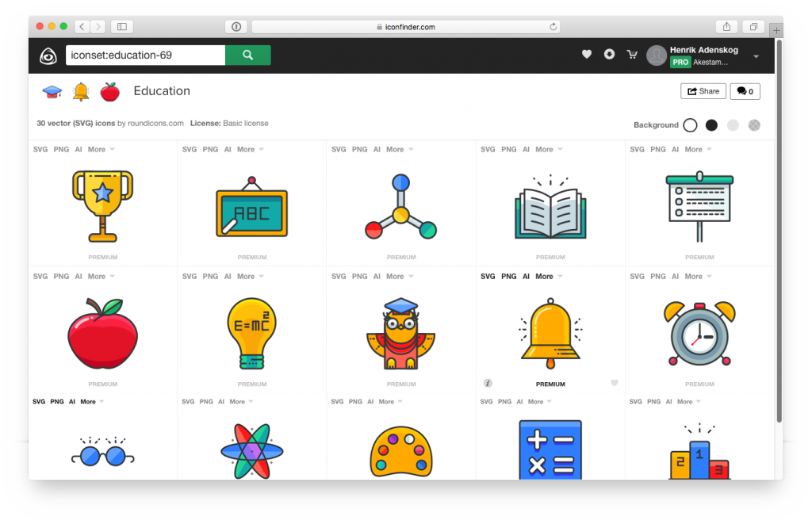Select the graduation cap icon beside Education
Viewport: 812px width, 524px height.
(x=52, y=90)
